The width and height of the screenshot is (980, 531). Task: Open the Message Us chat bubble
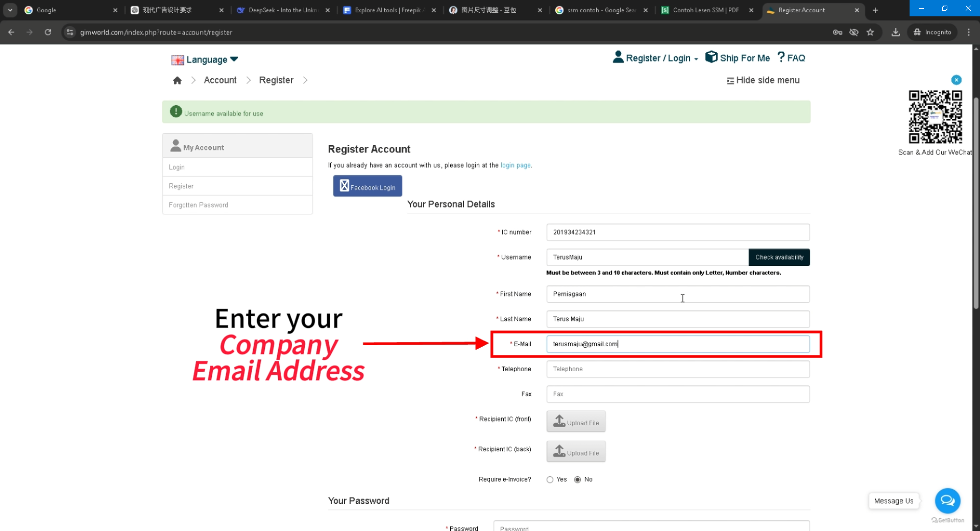pos(947,501)
